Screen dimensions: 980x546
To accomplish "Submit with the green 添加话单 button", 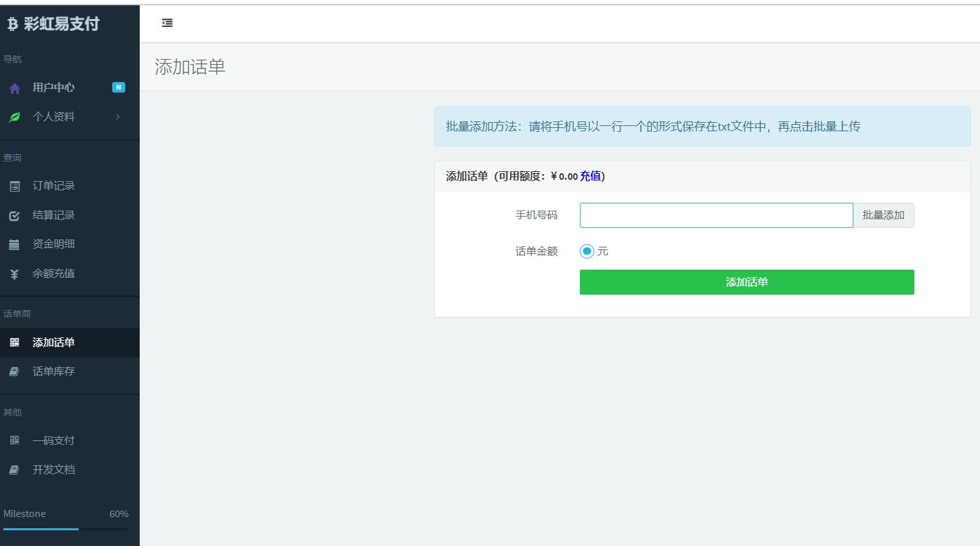I will point(747,282).
